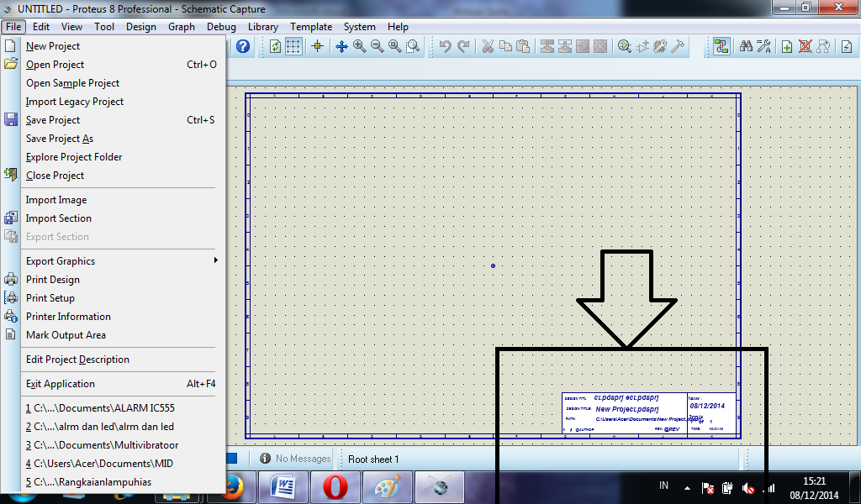The image size is (861, 504).
Task: Close the File menu via File
Action: tap(13, 26)
